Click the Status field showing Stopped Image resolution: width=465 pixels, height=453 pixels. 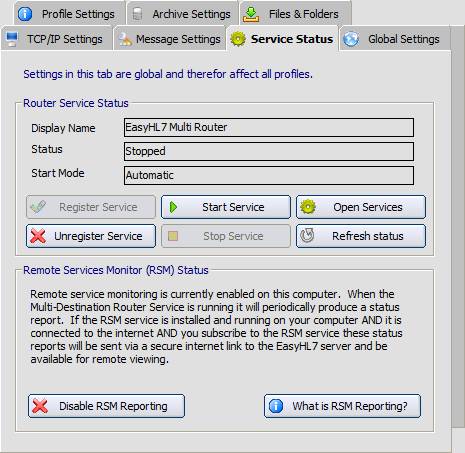[x=269, y=151]
